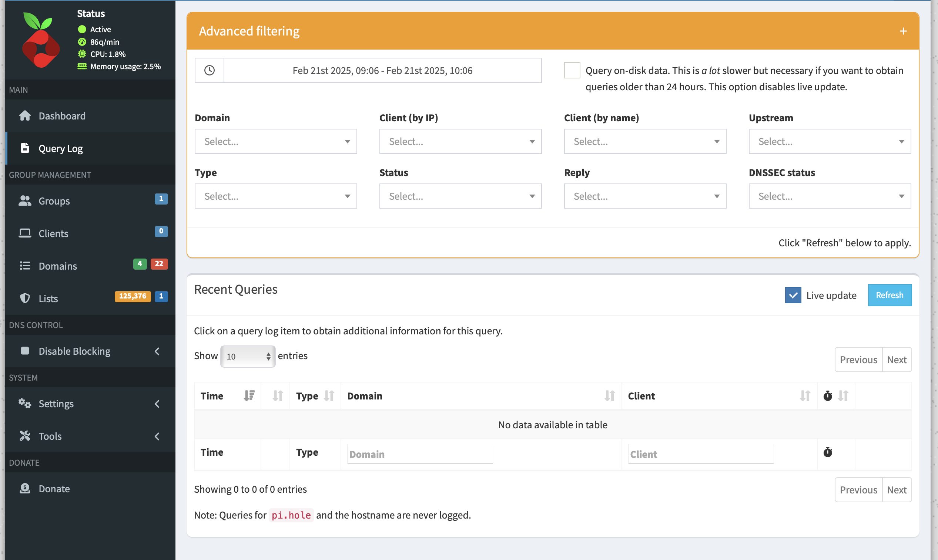Click the 125,376 Lists count badge
Screen dimensions: 938x560
click(133, 296)
